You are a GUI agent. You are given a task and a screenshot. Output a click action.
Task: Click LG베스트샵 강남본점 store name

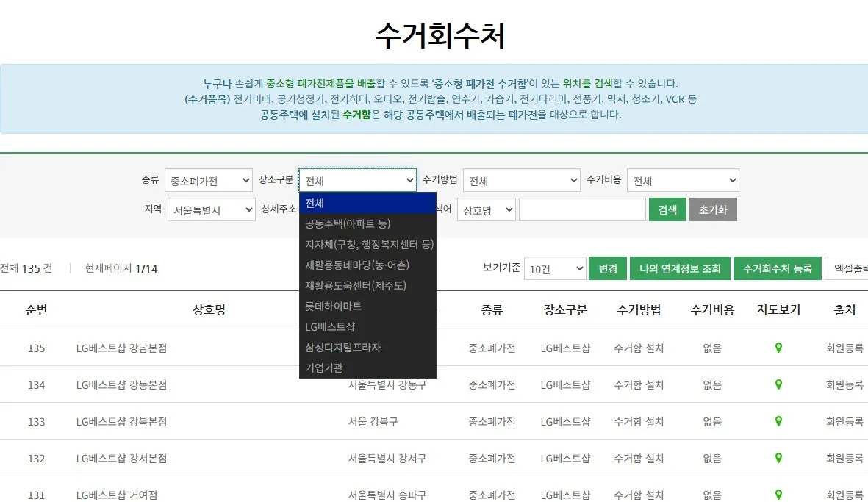(121, 348)
